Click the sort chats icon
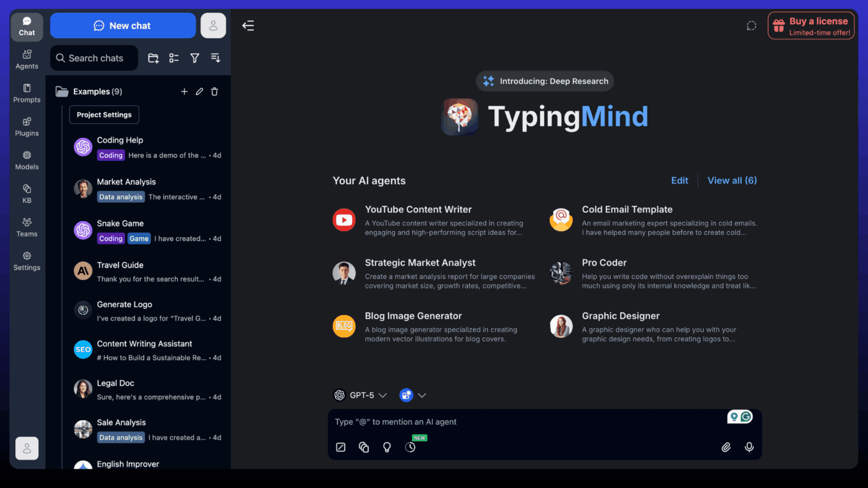This screenshot has width=868, height=488. pos(215,58)
